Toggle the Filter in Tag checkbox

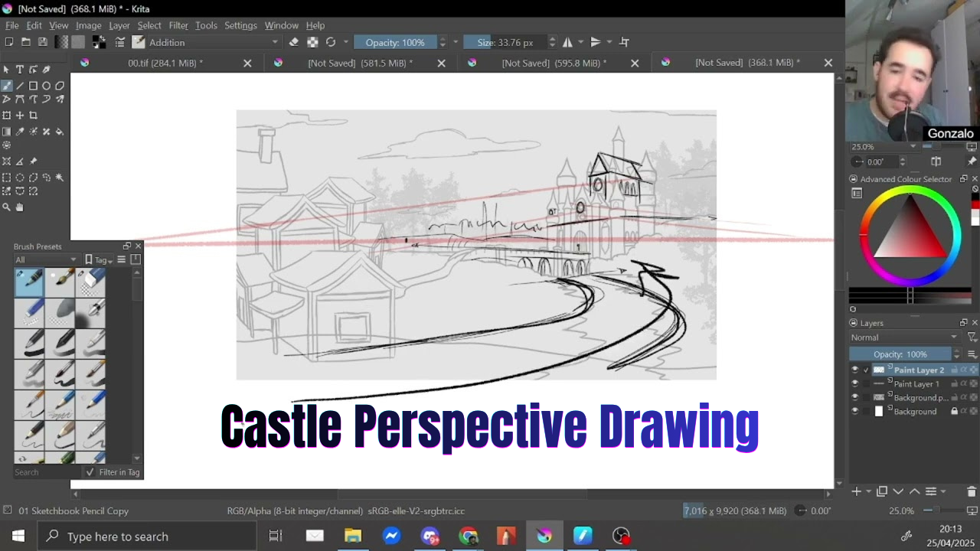click(x=90, y=472)
